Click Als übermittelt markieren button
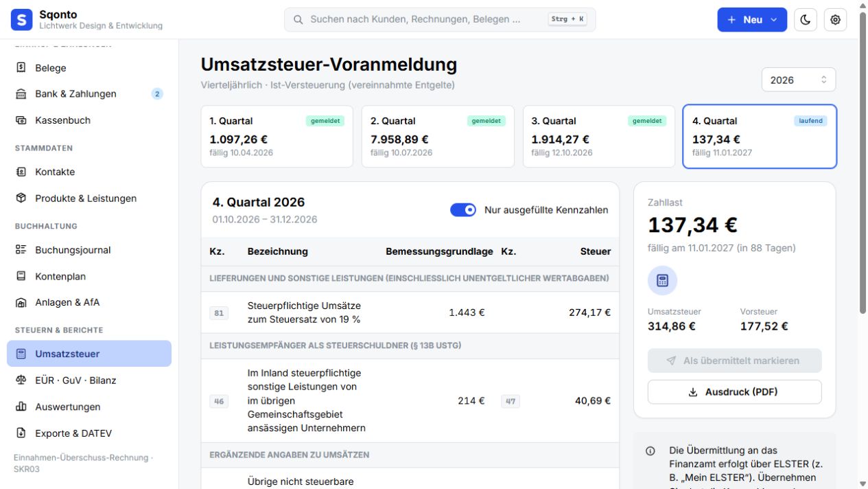 [x=734, y=361]
